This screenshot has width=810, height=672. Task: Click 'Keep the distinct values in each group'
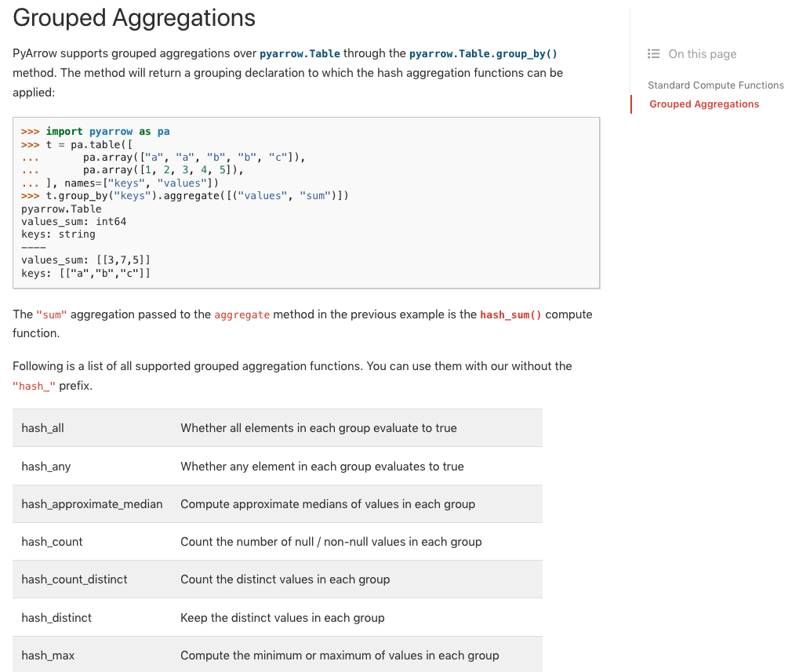coord(282,618)
